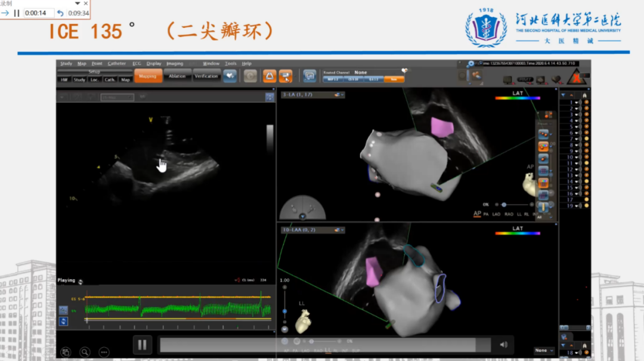Click the transparency slider in the LA view
The image size is (644, 361).
(504, 204)
